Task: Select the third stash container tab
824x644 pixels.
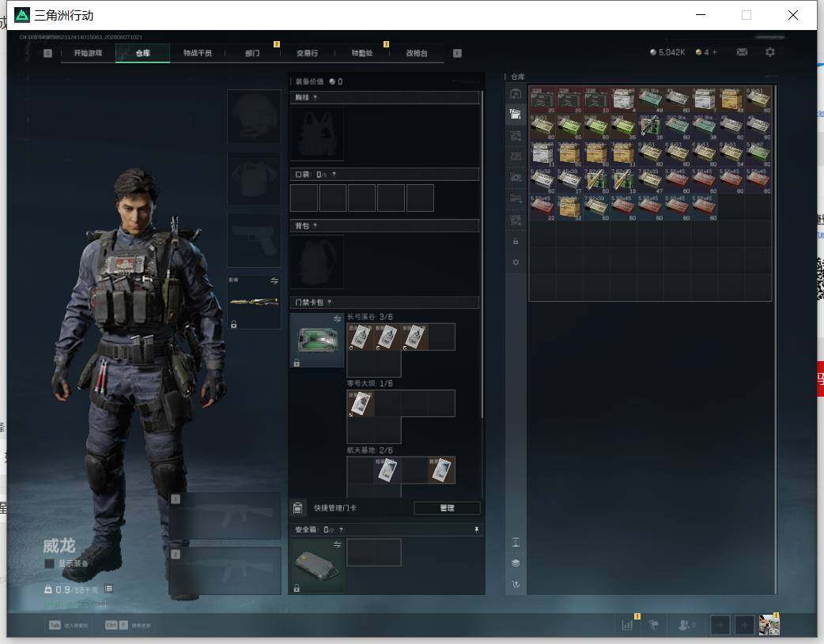Action: click(x=516, y=136)
